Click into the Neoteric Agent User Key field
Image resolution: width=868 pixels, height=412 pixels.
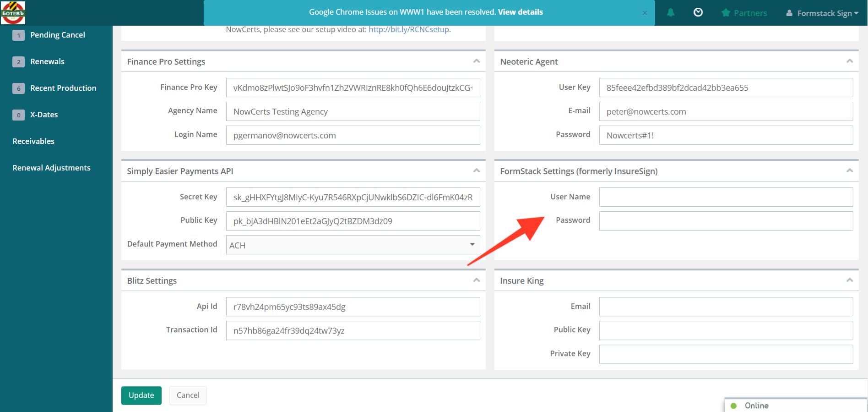[726, 88]
